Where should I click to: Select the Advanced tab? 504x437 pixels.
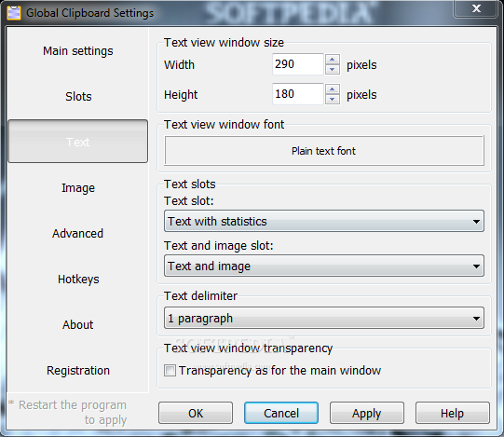tap(77, 234)
